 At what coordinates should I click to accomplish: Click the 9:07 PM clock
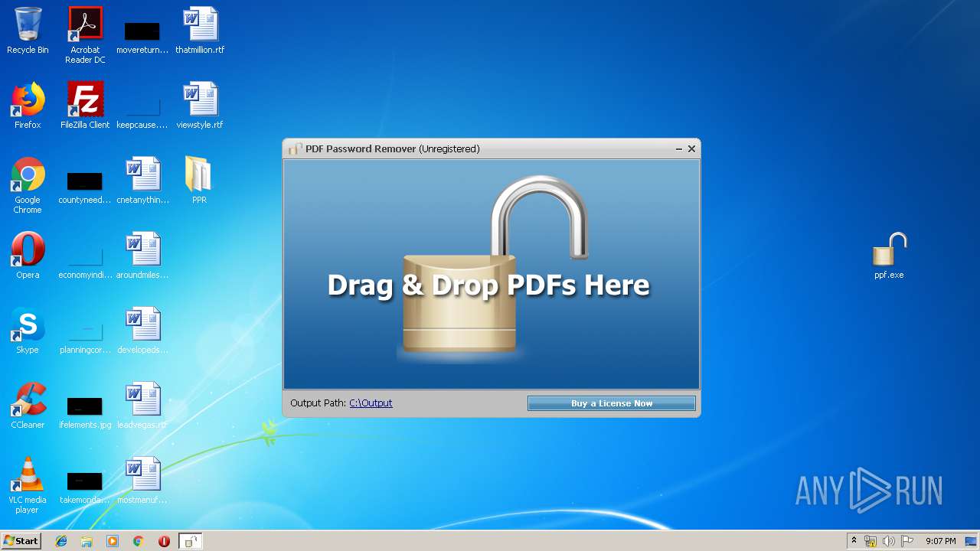coord(940,541)
